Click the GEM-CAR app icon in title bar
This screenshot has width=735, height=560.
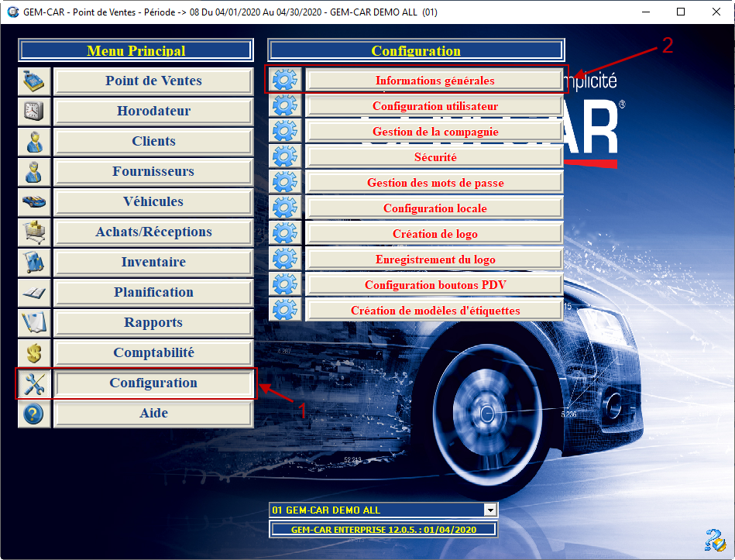coord(12,12)
